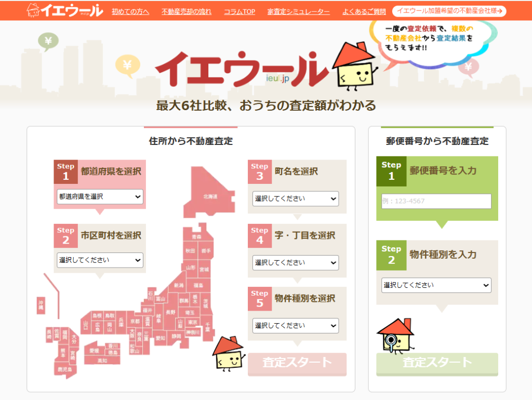Viewport: 532px width, 400px height.
Task: Click the イエウール加盟希望の不動産会社様 button
Action: (449, 11)
